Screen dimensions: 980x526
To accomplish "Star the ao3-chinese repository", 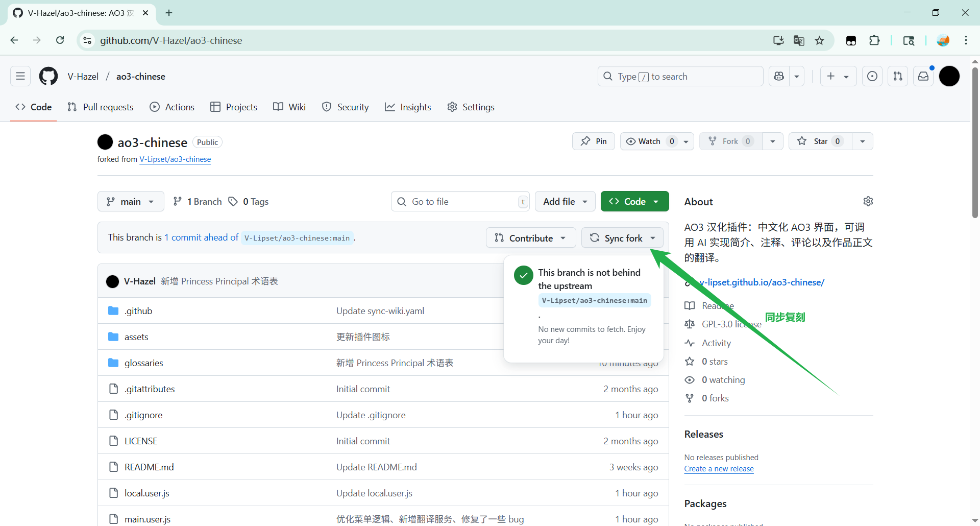I will 820,141.
